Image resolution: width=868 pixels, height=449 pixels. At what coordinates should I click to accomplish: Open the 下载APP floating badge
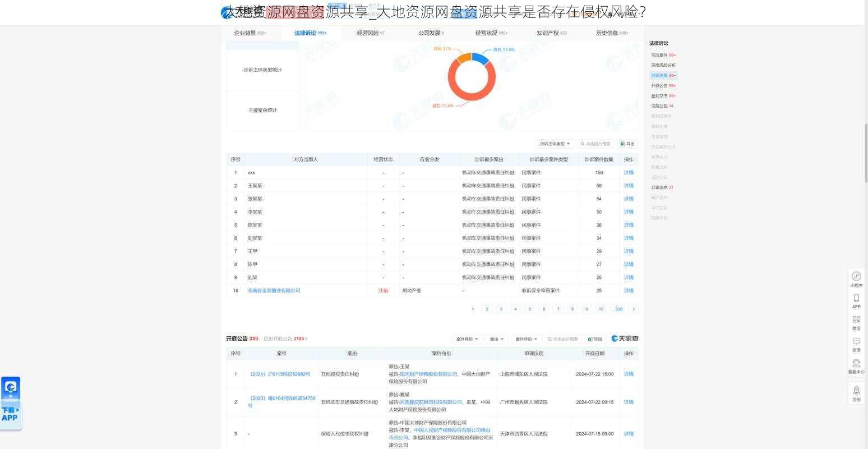coord(10,403)
